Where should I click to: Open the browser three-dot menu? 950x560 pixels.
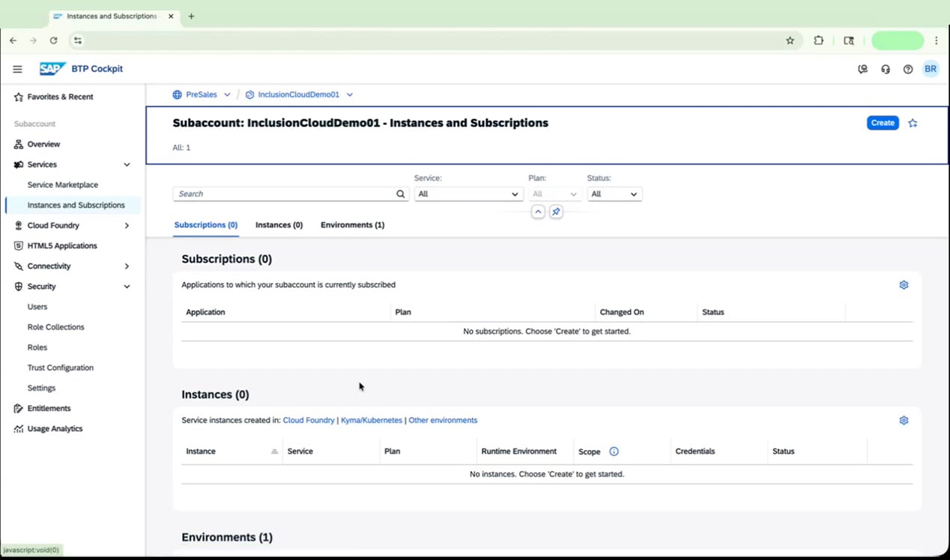tap(937, 40)
